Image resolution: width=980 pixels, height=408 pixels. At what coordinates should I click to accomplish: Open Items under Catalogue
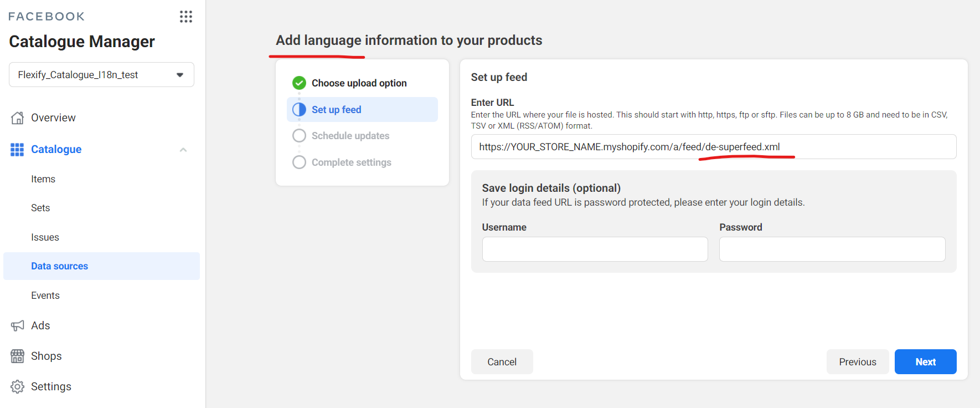pyautogui.click(x=43, y=179)
